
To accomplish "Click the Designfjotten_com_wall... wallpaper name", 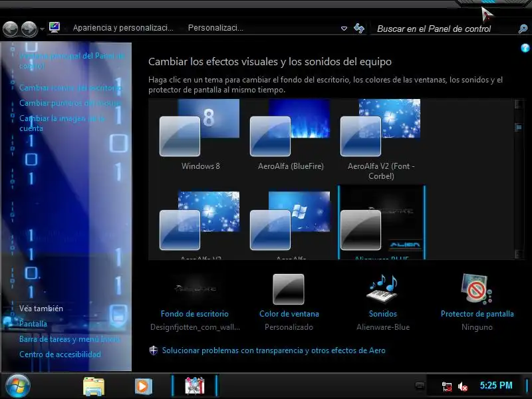I will [x=195, y=327].
